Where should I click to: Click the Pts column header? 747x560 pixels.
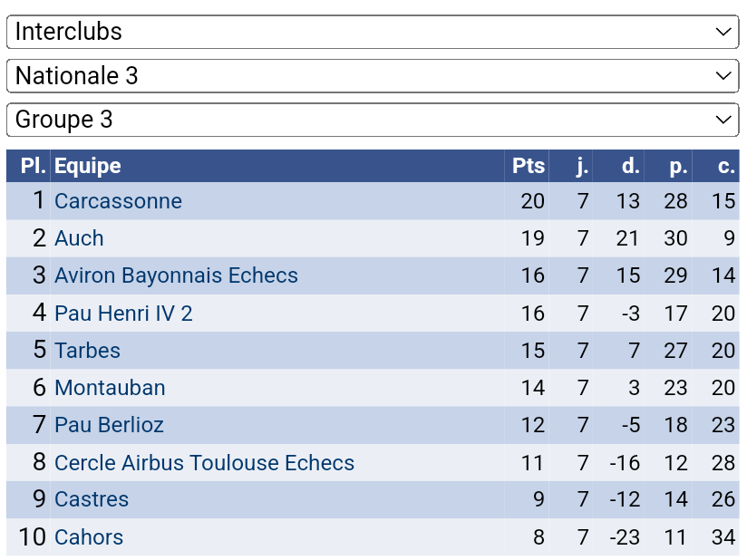529,166
